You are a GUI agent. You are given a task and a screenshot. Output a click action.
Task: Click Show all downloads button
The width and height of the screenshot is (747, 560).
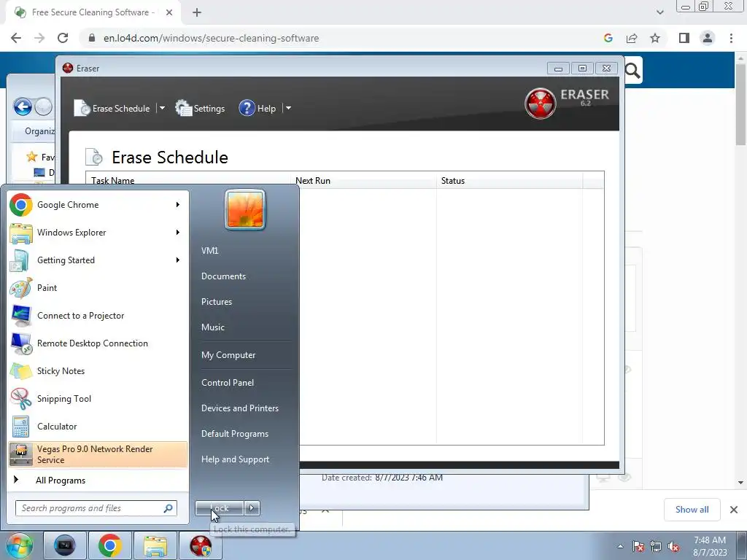tap(692, 510)
